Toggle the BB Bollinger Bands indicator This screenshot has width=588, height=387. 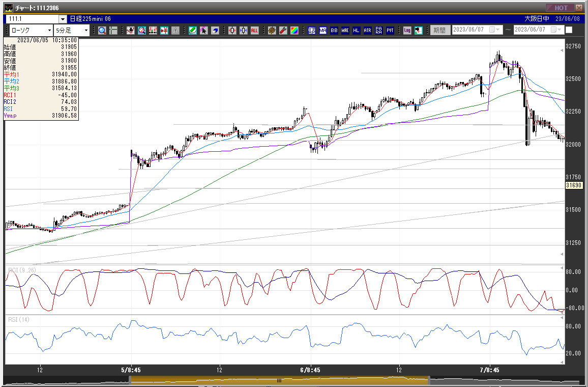click(334, 31)
